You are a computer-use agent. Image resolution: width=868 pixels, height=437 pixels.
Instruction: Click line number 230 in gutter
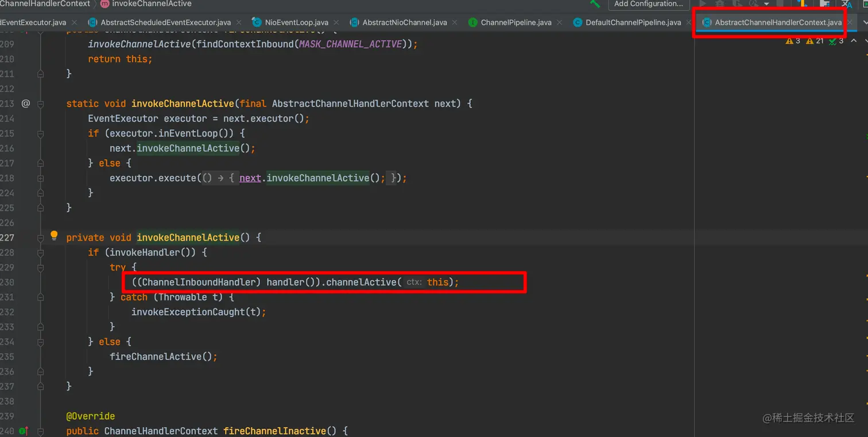(7, 282)
